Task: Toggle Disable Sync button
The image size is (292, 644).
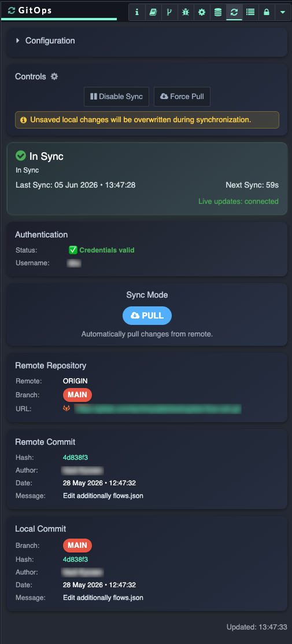Action: (116, 97)
